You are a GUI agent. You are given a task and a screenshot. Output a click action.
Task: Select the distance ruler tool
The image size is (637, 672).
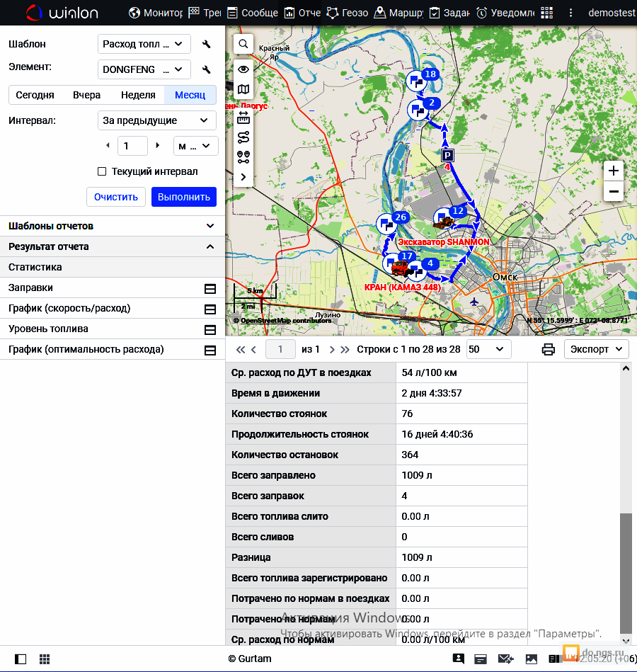pyautogui.click(x=243, y=116)
